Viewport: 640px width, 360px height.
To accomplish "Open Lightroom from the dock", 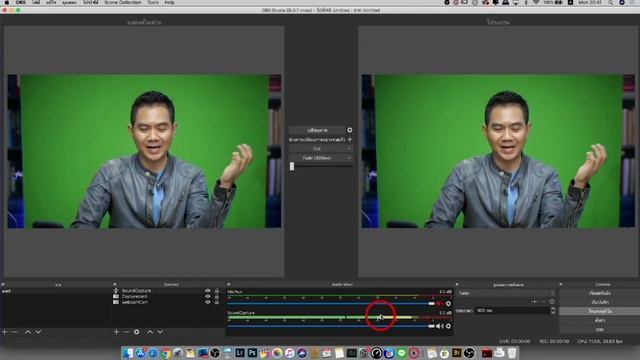I will [240, 353].
